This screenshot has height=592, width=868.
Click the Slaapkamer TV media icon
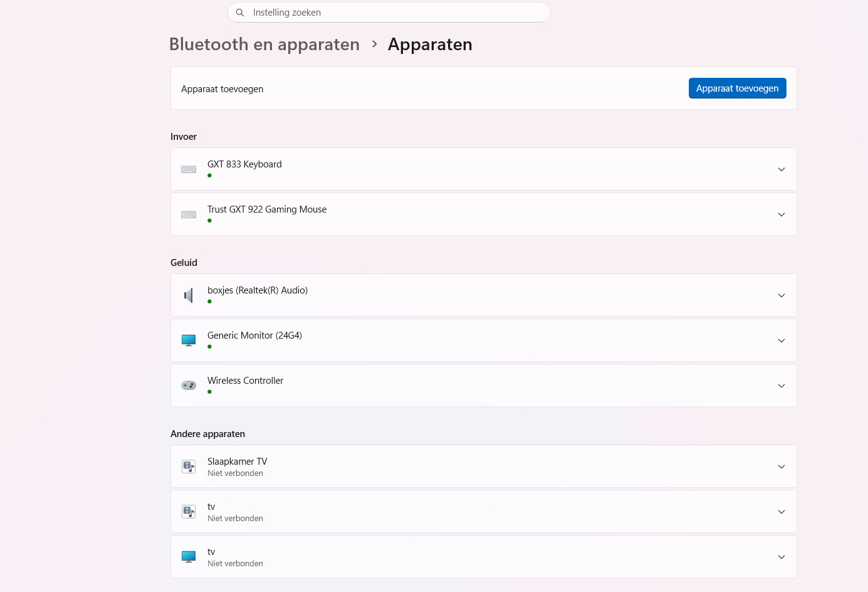pos(189,467)
